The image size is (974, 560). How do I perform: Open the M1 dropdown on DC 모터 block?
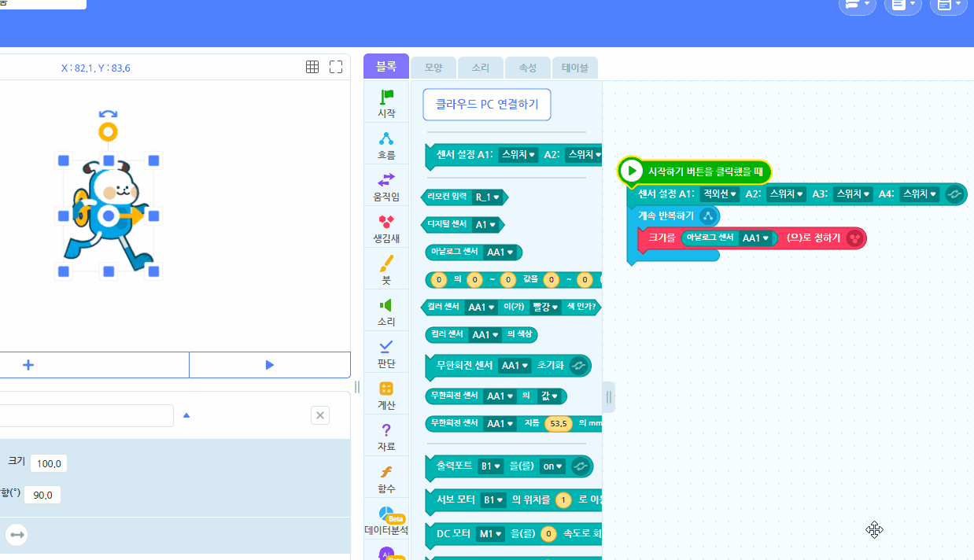(x=491, y=533)
